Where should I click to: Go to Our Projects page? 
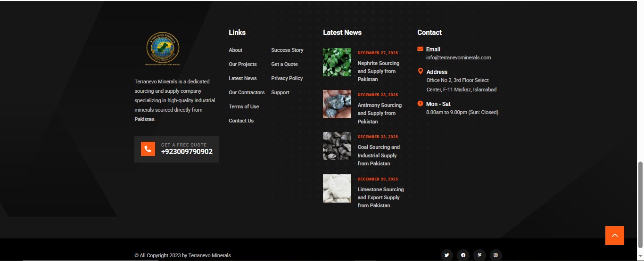pos(242,64)
